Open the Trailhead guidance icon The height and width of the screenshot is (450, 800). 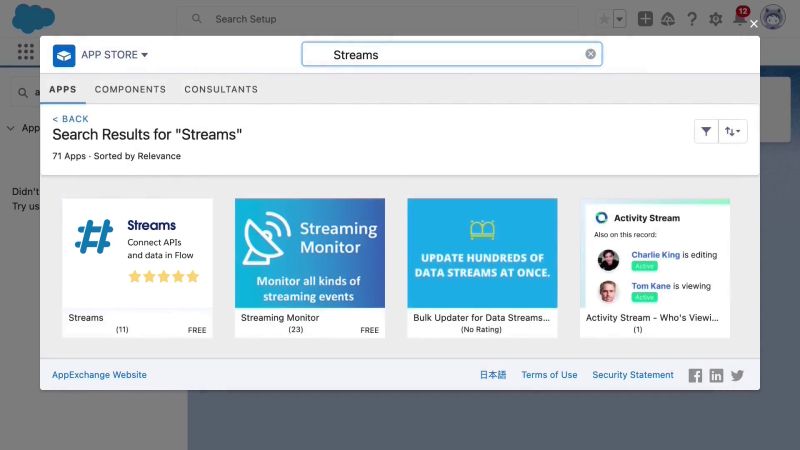point(668,19)
